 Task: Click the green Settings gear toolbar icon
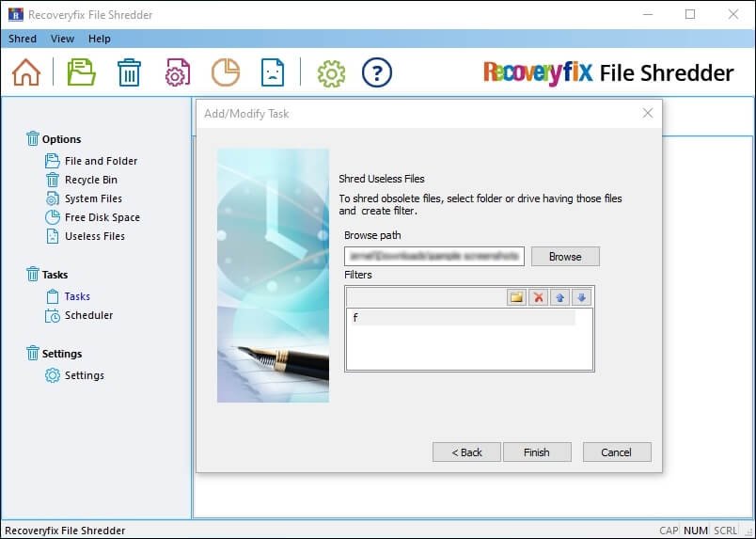[331, 72]
